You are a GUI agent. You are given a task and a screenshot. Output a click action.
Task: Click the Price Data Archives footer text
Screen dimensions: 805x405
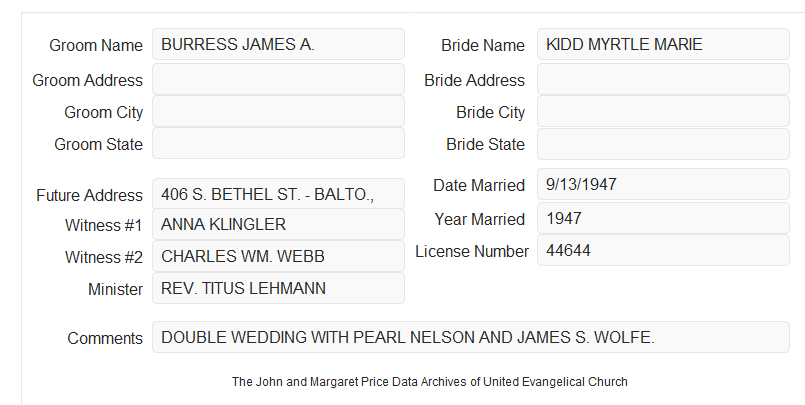click(430, 382)
